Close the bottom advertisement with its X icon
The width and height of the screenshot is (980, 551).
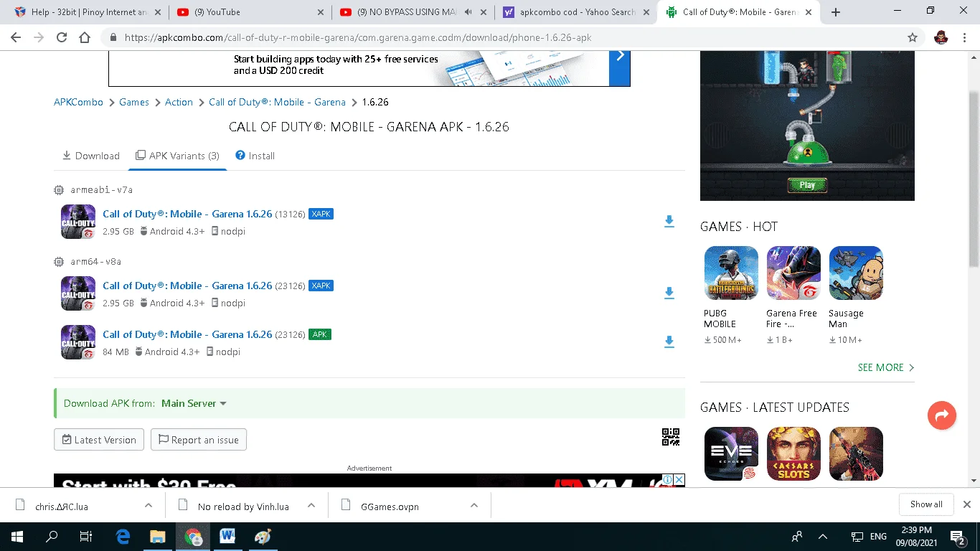click(679, 479)
